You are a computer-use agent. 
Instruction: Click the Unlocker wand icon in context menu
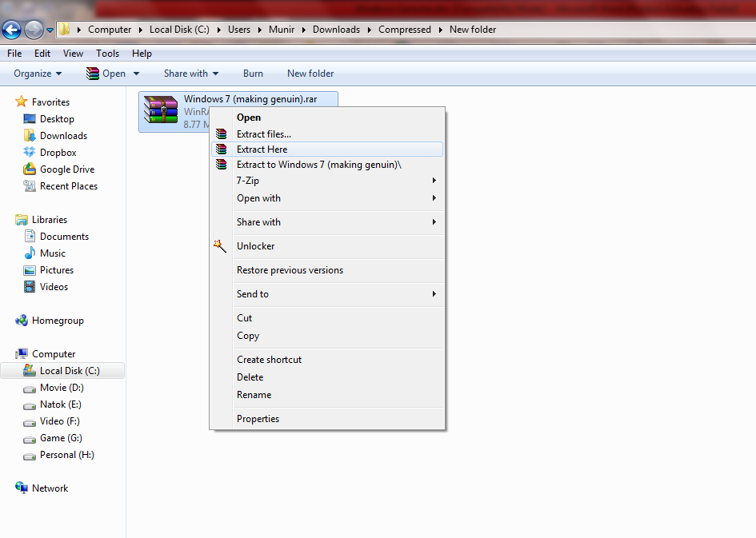[220, 246]
